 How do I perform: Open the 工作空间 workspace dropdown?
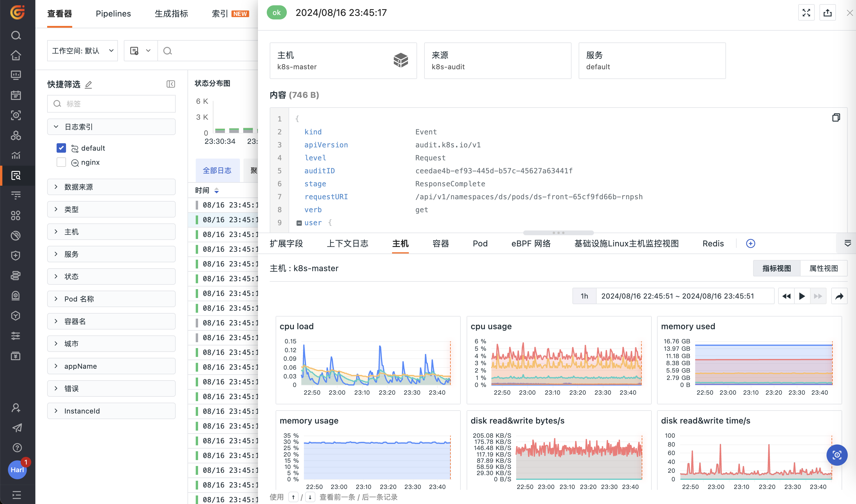[x=83, y=51]
